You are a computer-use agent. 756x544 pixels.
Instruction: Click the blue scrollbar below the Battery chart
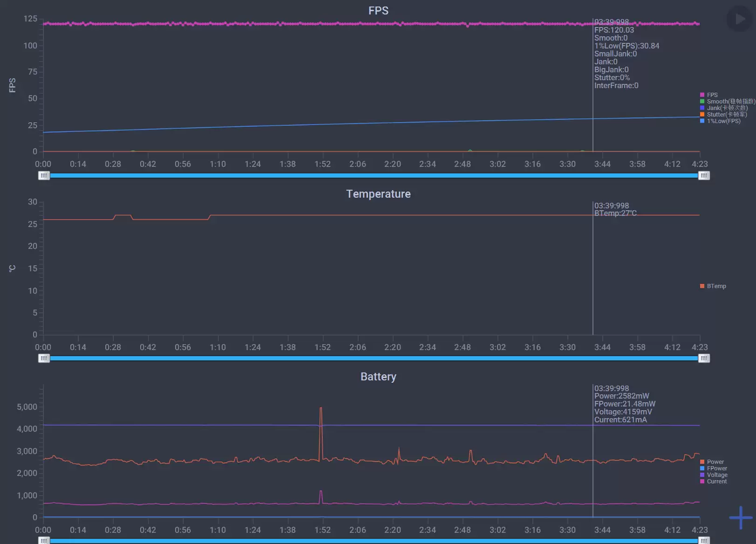(x=373, y=541)
